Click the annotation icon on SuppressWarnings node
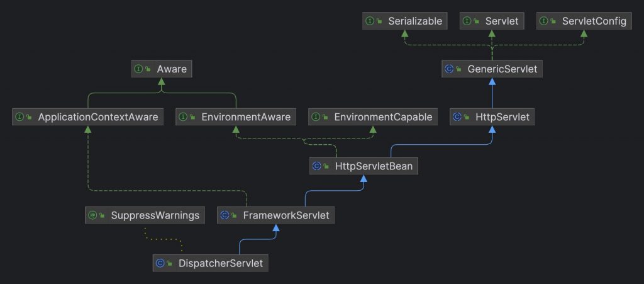Viewport: 644px width, 284px height. pyautogui.click(x=92, y=215)
